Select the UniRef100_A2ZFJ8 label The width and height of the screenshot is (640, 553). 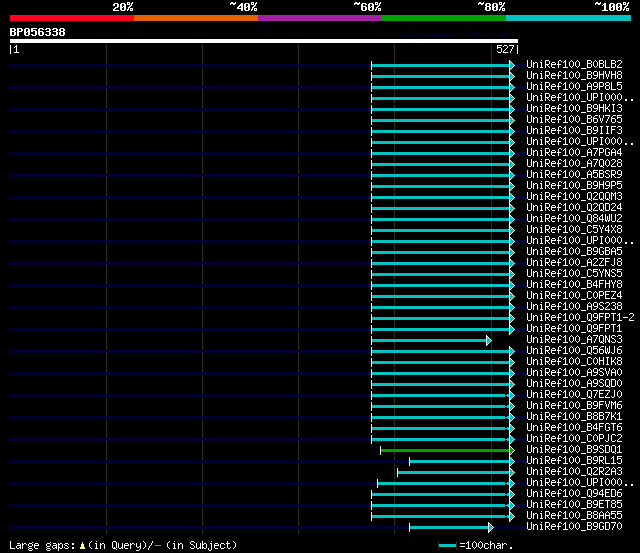pyautogui.click(x=574, y=262)
